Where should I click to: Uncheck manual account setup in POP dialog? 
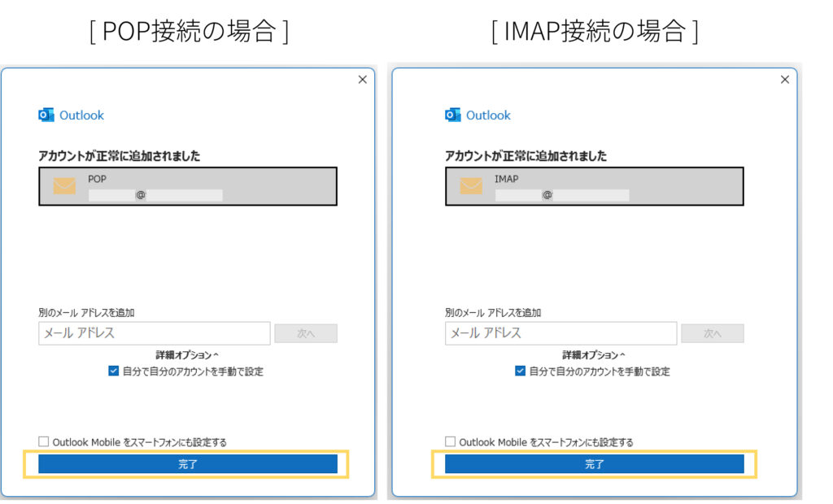click(114, 371)
